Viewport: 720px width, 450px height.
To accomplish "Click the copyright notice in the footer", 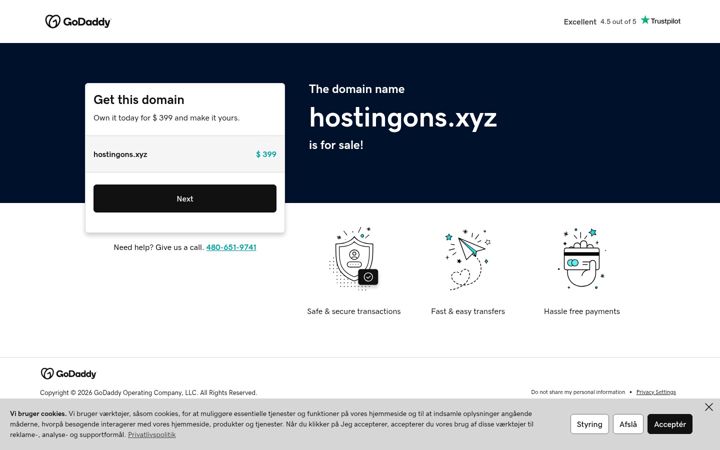I will (x=148, y=393).
